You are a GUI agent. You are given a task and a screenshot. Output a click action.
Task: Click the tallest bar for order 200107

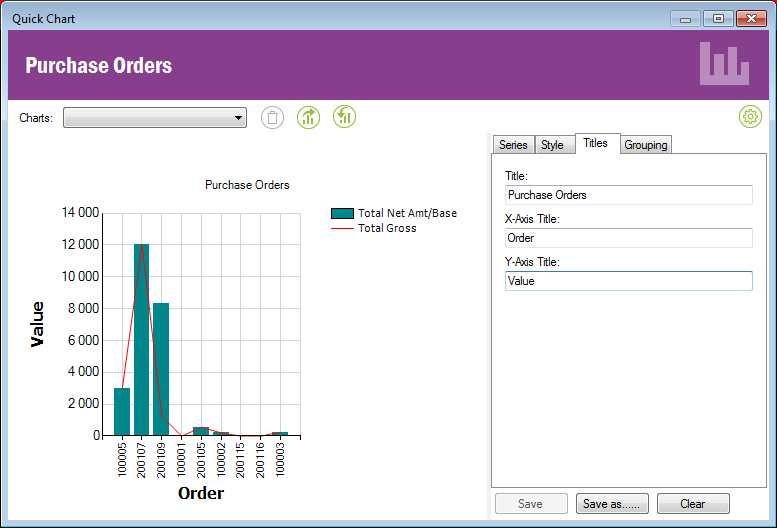pos(141,340)
